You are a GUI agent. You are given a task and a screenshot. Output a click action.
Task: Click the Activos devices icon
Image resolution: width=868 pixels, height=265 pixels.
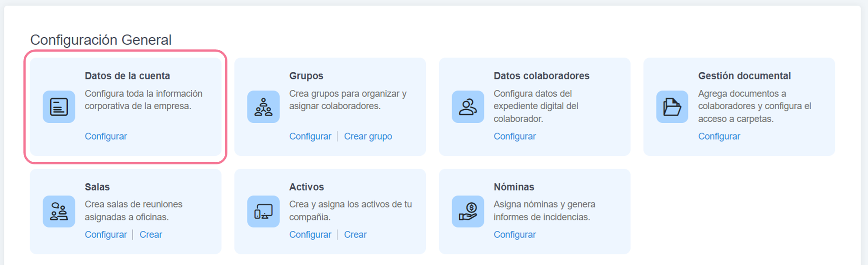pyautogui.click(x=263, y=211)
